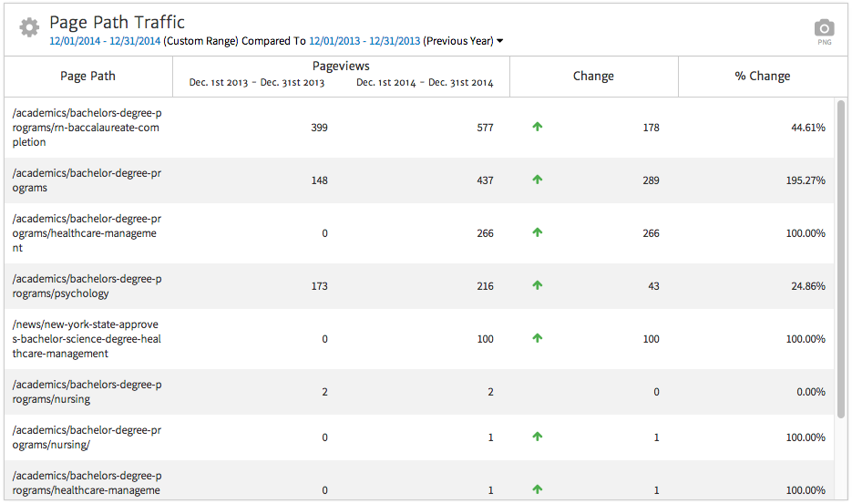Click green up arrow in bachelor-degree-programs/nursing/ row
852x504 pixels.
coord(537,437)
